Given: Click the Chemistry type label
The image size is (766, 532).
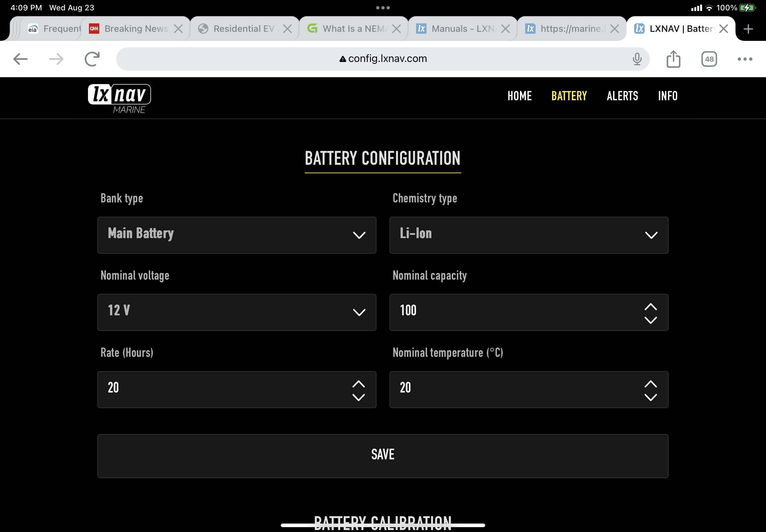Looking at the screenshot, I should pyautogui.click(x=425, y=198).
